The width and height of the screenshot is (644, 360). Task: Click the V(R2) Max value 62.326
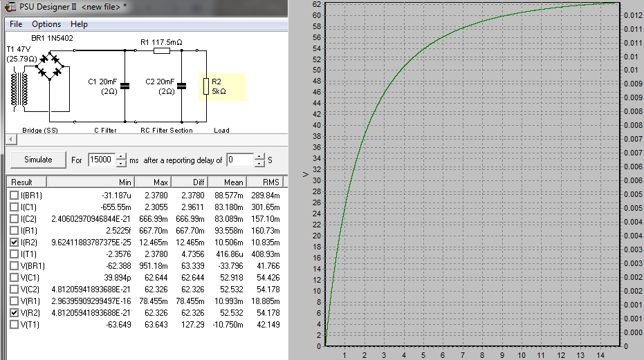click(156, 313)
